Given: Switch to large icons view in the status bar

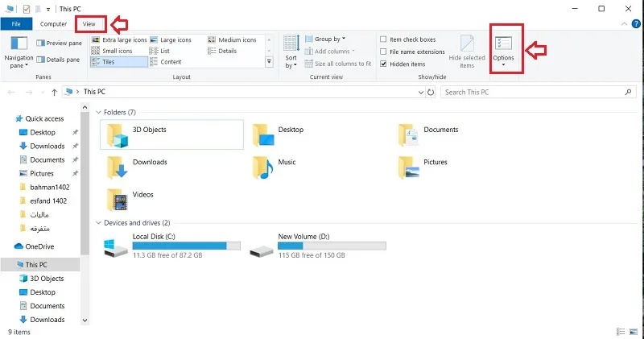Looking at the screenshot, I should coord(634,332).
